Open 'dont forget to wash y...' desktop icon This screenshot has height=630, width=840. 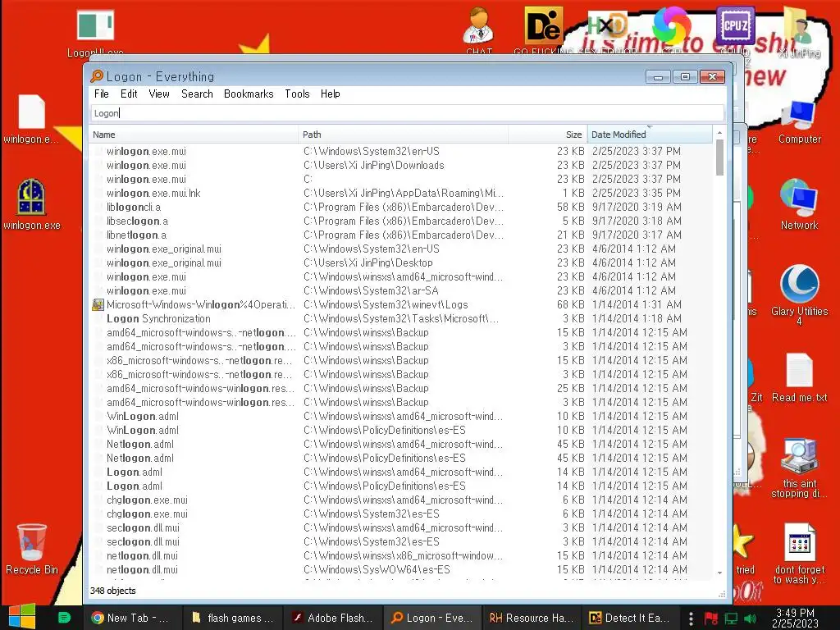pos(799,554)
